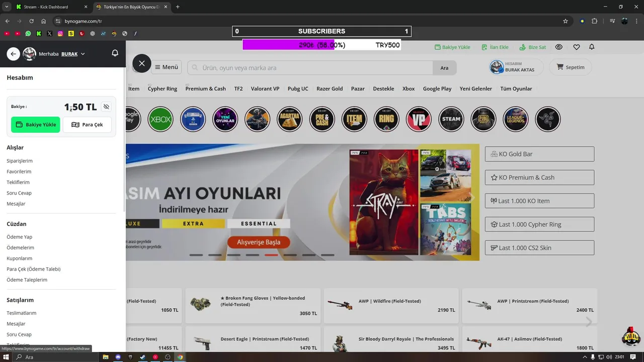Viewport: 644px width, 362px height.
Task: Click the Pre & Cash round icon
Action: click(322, 119)
